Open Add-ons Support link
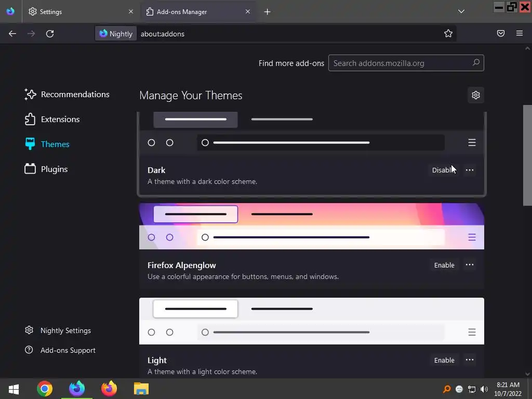 60,350
